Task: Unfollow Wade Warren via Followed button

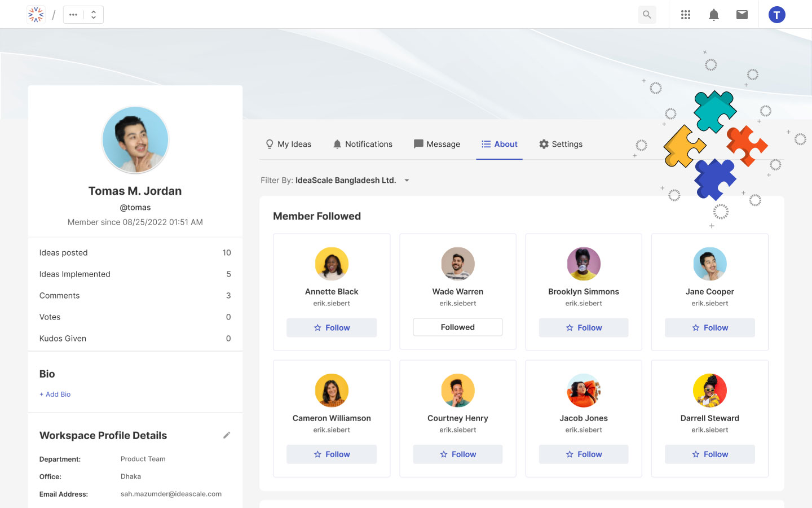Action: coord(457,327)
